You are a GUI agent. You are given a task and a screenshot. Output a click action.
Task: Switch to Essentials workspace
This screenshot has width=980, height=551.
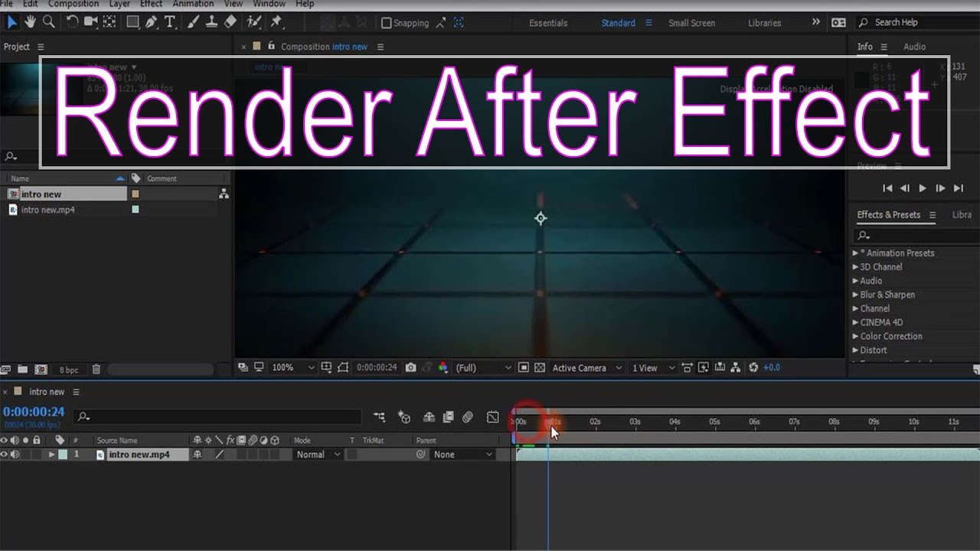(x=548, y=23)
